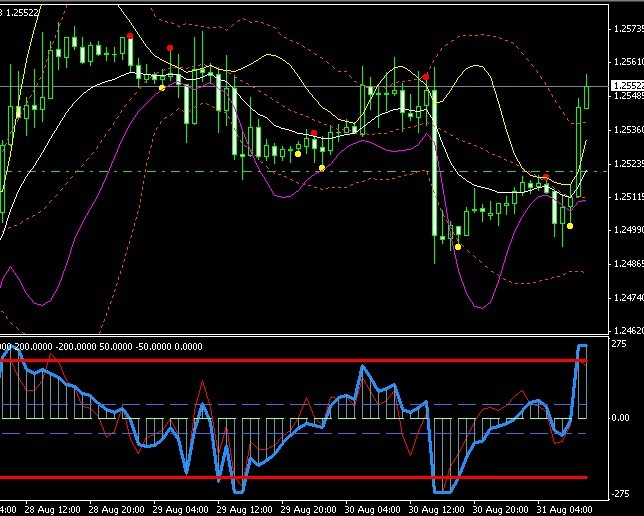Viewport: 644px width, 516px height.
Task: Click the 275 level label on oscillator scale
Action: pos(619,343)
